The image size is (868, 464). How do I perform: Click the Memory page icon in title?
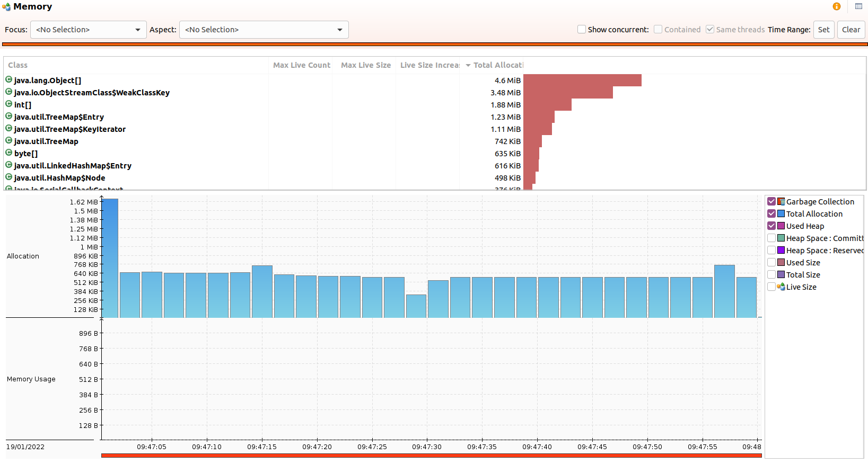6,7
